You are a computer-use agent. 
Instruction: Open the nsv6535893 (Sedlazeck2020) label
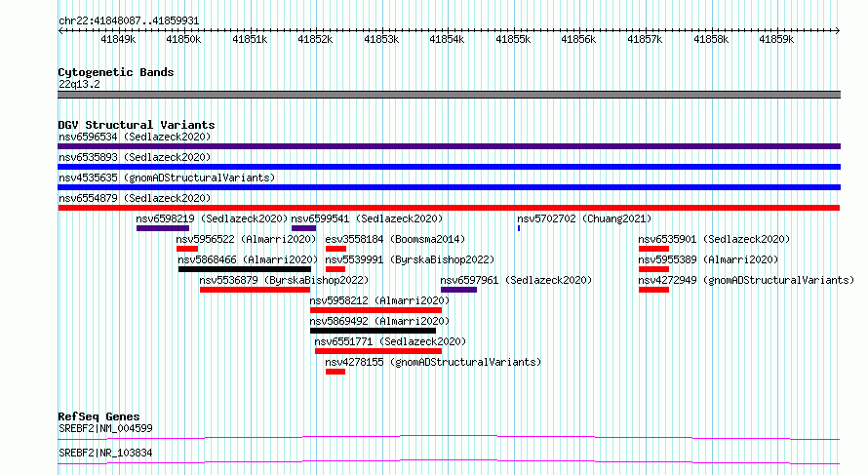tap(135, 157)
